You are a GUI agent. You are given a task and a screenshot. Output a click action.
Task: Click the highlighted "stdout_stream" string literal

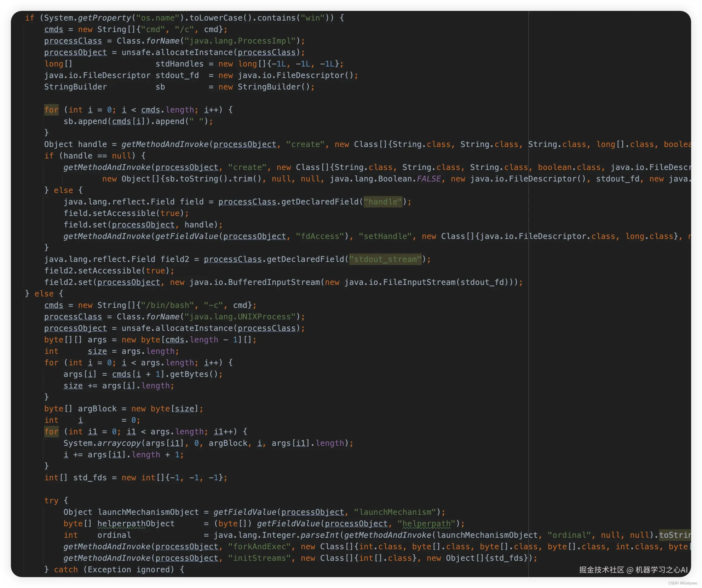click(x=385, y=259)
